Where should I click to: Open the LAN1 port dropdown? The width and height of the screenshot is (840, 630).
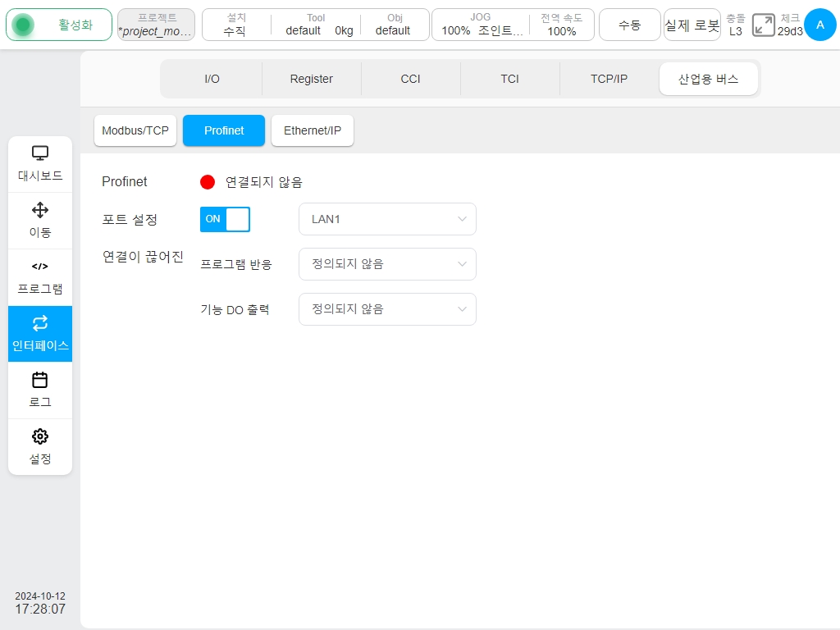click(x=387, y=219)
